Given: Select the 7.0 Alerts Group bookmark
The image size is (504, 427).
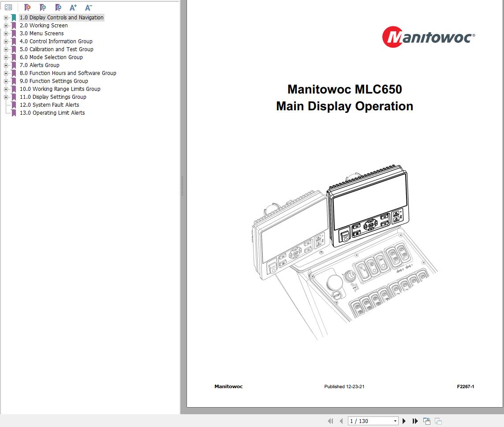Looking at the screenshot, I should click(x=40, y=65).
